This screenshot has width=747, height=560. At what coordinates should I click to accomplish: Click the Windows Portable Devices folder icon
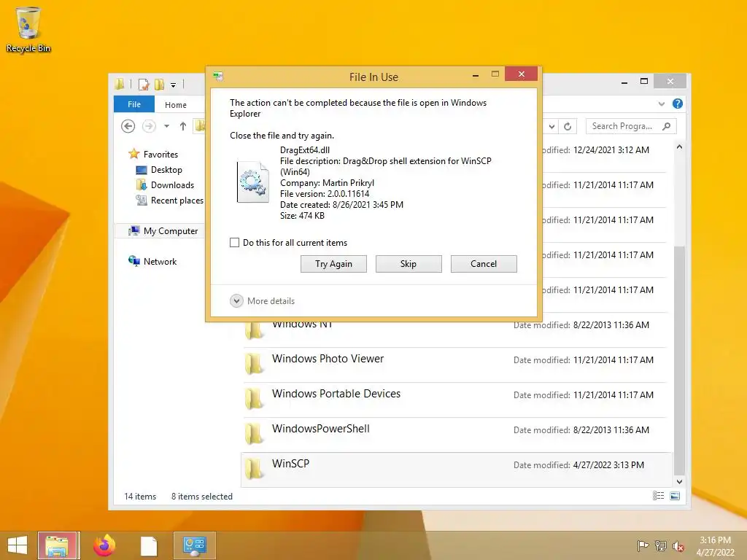(254, 399)
